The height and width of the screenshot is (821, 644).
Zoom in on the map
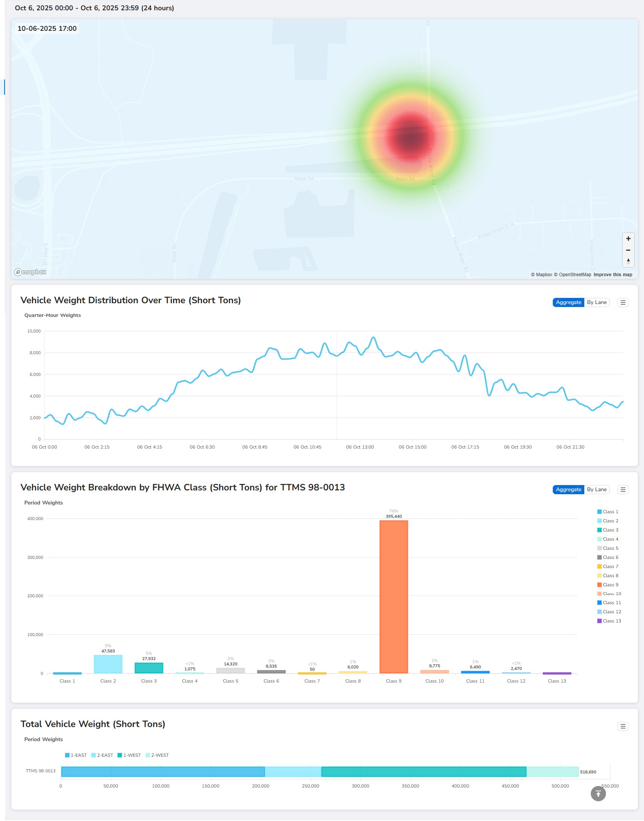click(x=628, y=239)
